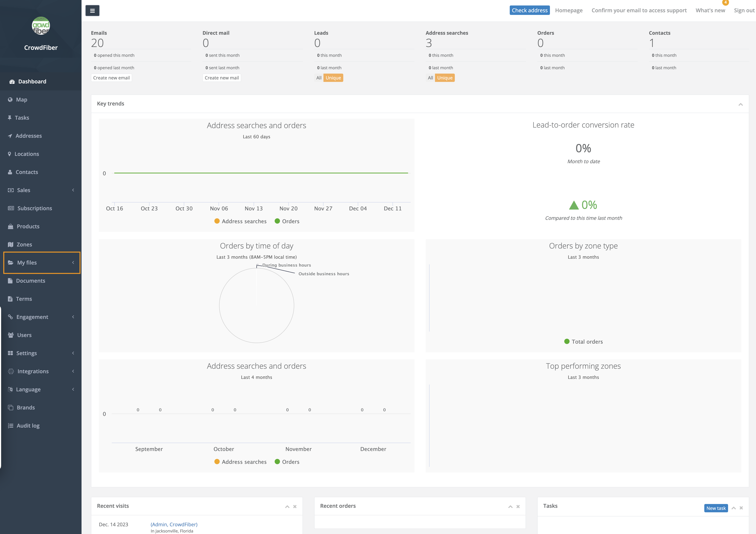Click the Tasks pin icon
Screen dimensions: 756x534
[10, 118]
